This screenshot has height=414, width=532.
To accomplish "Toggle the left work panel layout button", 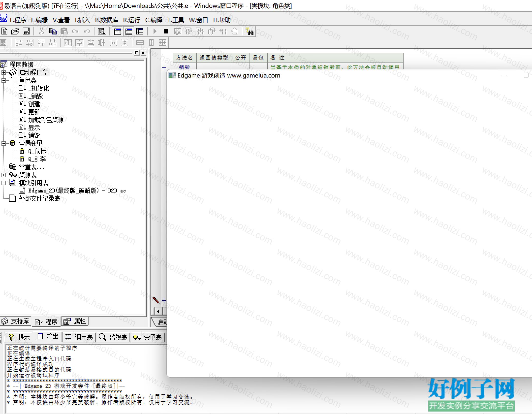I will point(118,31).
